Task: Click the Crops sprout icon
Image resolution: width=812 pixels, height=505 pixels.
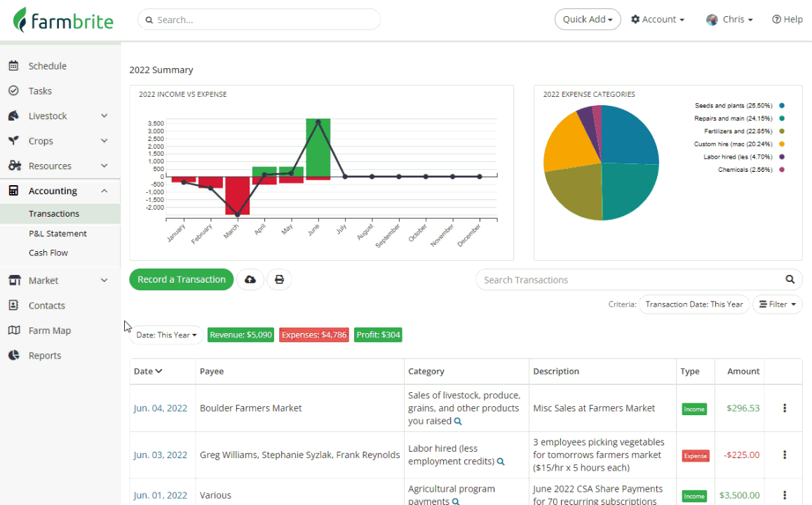Action: tap(14, 140)
